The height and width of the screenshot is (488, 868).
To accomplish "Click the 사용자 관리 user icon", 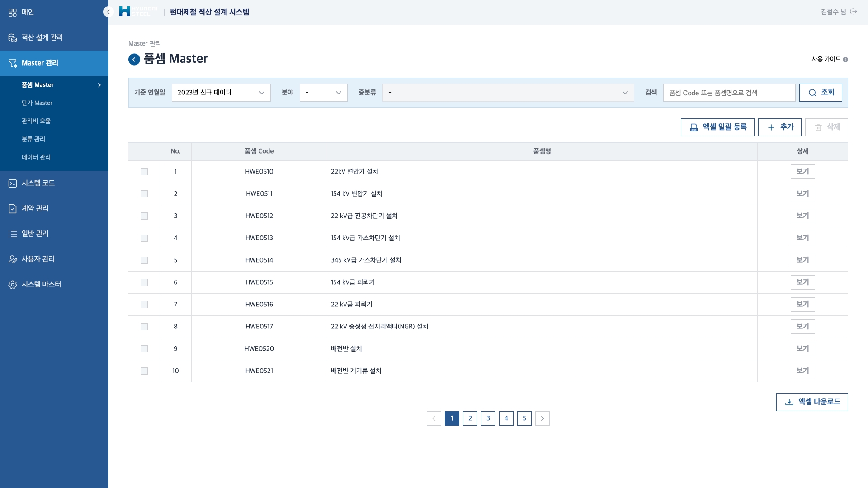I will (x=13, y=259).
